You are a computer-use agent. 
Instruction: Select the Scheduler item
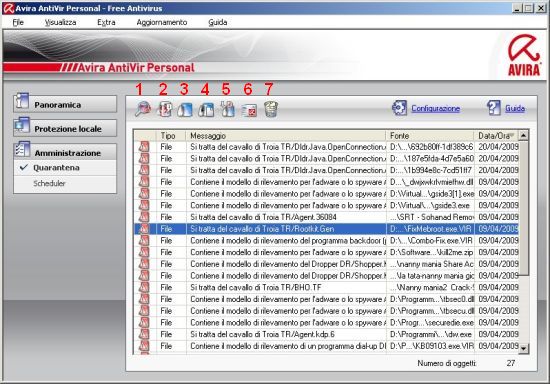65,183
